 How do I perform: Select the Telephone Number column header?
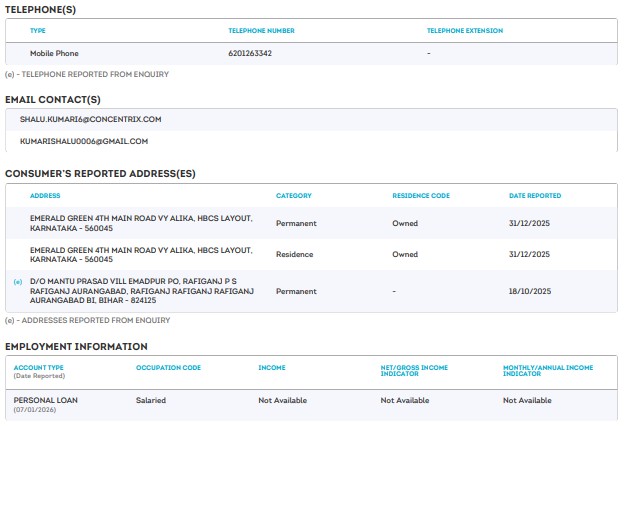point(261,31)
